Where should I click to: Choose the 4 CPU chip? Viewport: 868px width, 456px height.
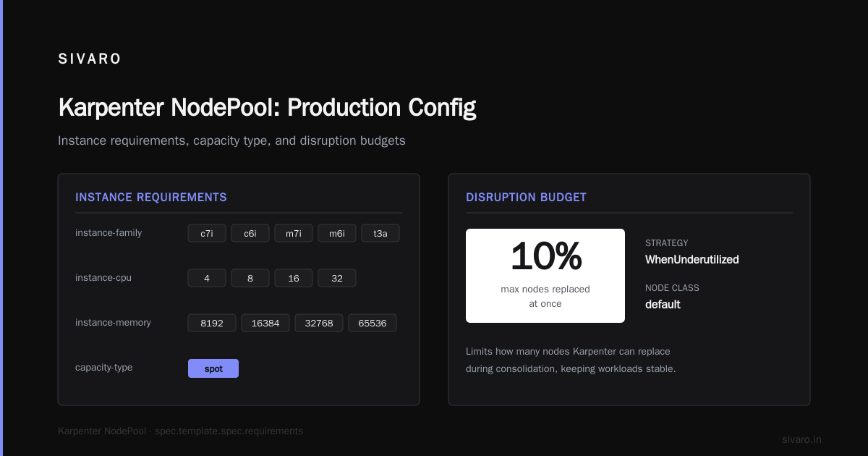tap(207, 278)
